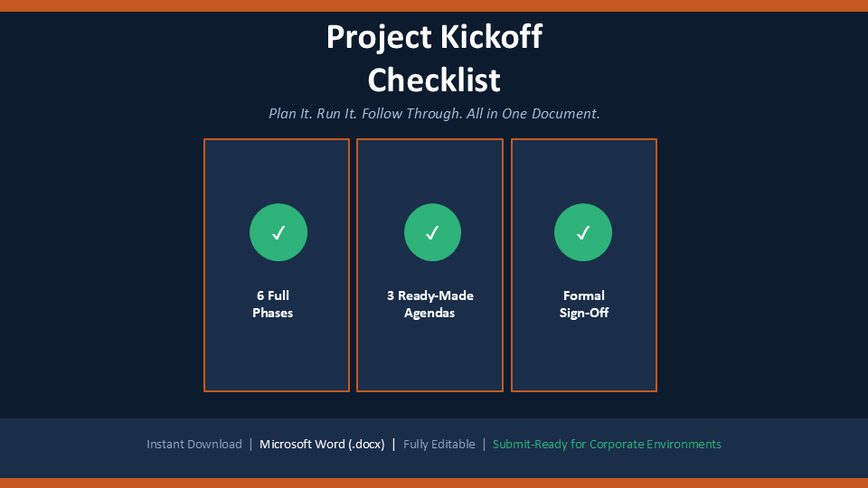868x488 pixels.
Task: Click the word Checklist in the title
Action: coord(434,80)
